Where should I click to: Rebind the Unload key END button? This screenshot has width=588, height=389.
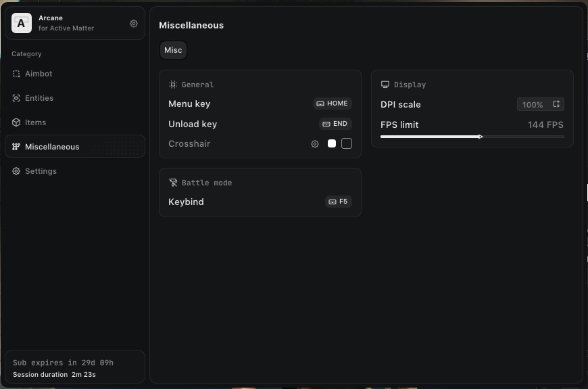(335, 124)
